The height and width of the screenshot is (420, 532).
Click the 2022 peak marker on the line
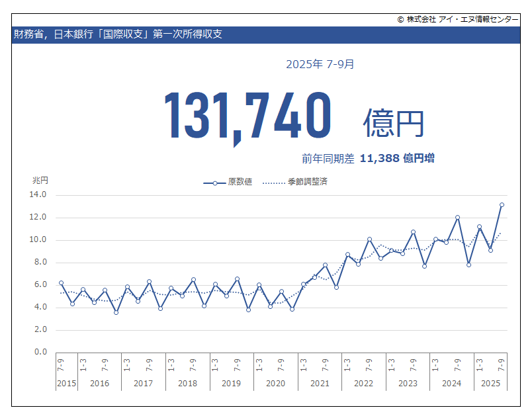pos(369,239)
